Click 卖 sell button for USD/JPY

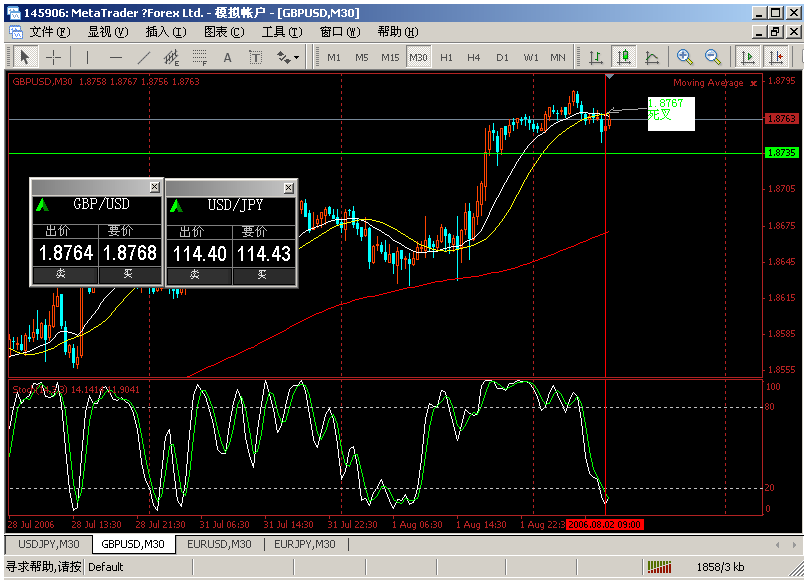coord(199,276)
